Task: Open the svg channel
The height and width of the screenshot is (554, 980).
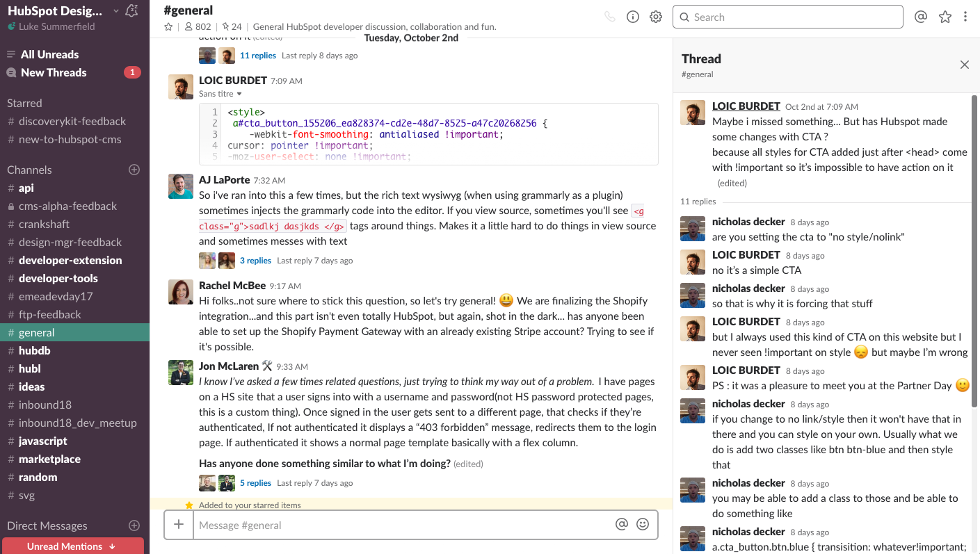Action: (x=74, y=495)
